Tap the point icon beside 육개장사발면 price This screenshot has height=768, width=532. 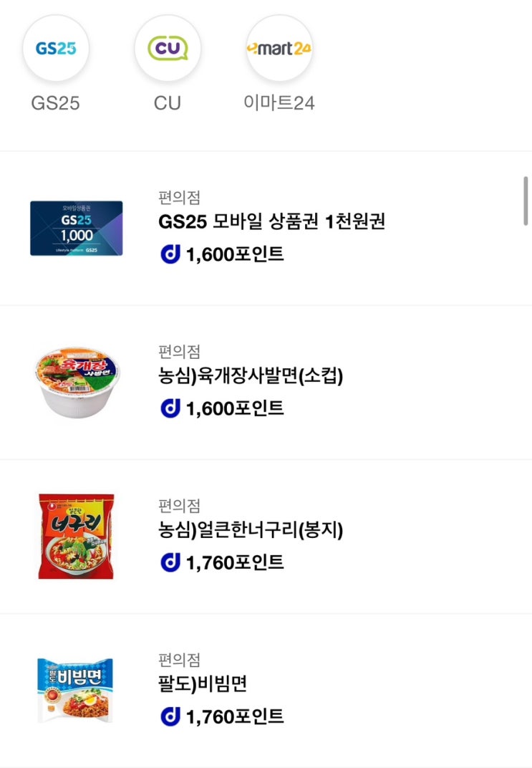coord(170,408)
